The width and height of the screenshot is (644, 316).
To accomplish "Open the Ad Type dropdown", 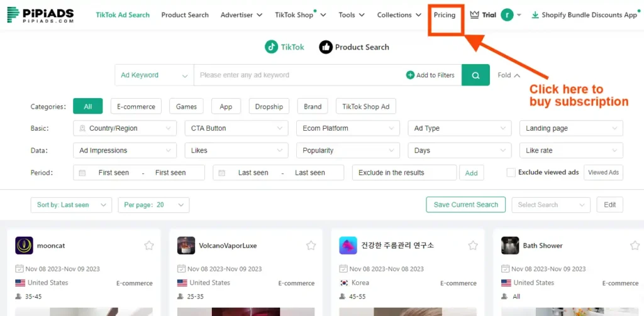I will (460, 128).
